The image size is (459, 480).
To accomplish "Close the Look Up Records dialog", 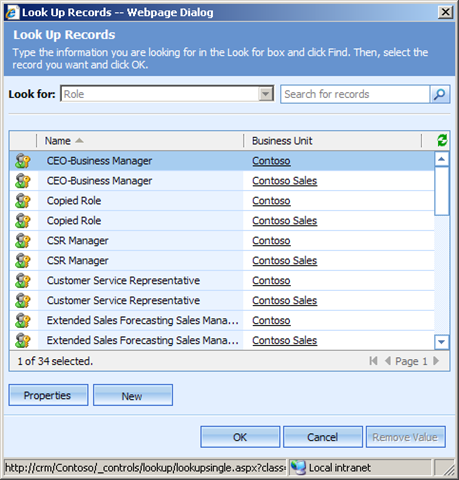I will [445, 12].
